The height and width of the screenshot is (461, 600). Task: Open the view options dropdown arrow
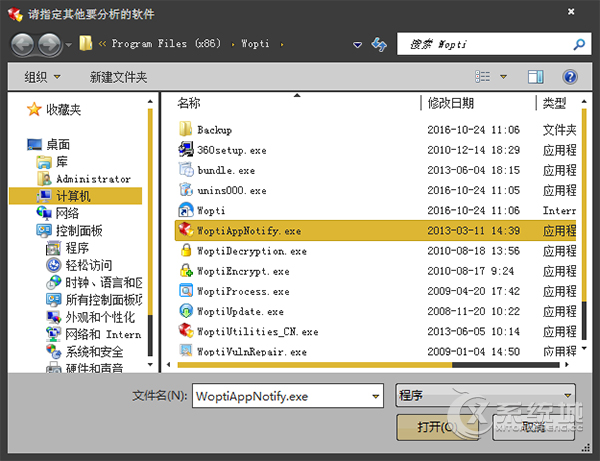[504, 77]
